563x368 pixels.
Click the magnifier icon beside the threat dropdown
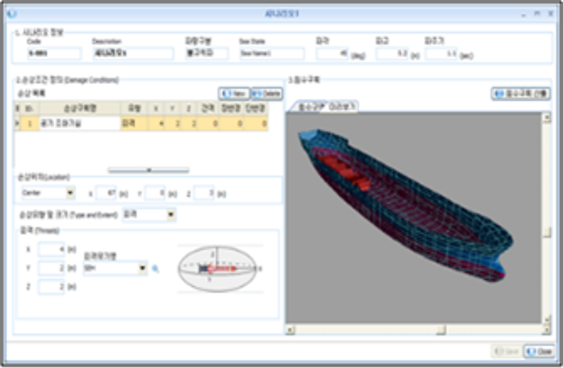pyautogui.click(x=155, y=269)
